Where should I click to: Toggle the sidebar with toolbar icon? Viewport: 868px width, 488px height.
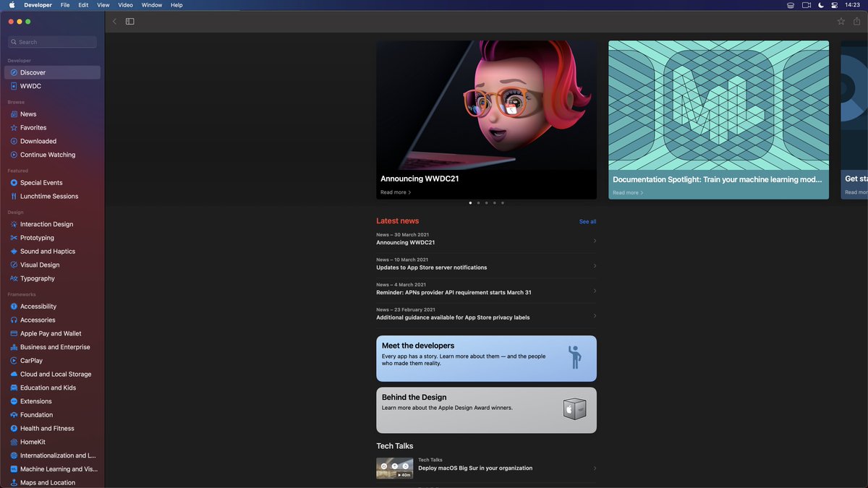point(130,22)
